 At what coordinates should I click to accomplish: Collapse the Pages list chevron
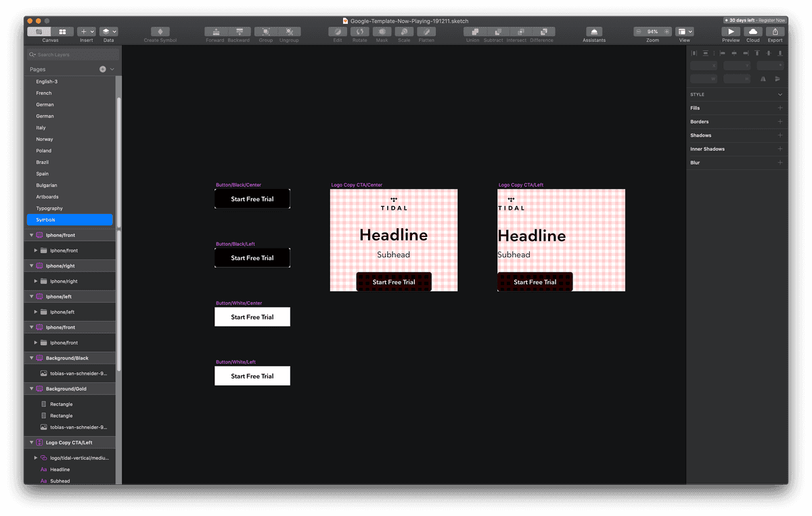pyautogui.click(x=112, y=69)
